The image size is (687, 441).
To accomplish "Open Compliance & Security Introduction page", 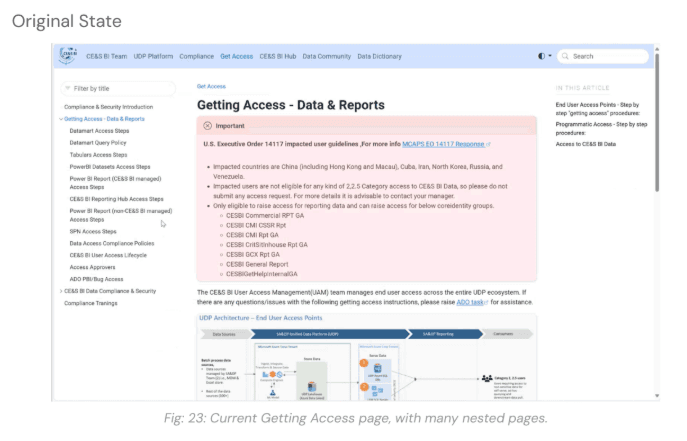I will (109, 107).
